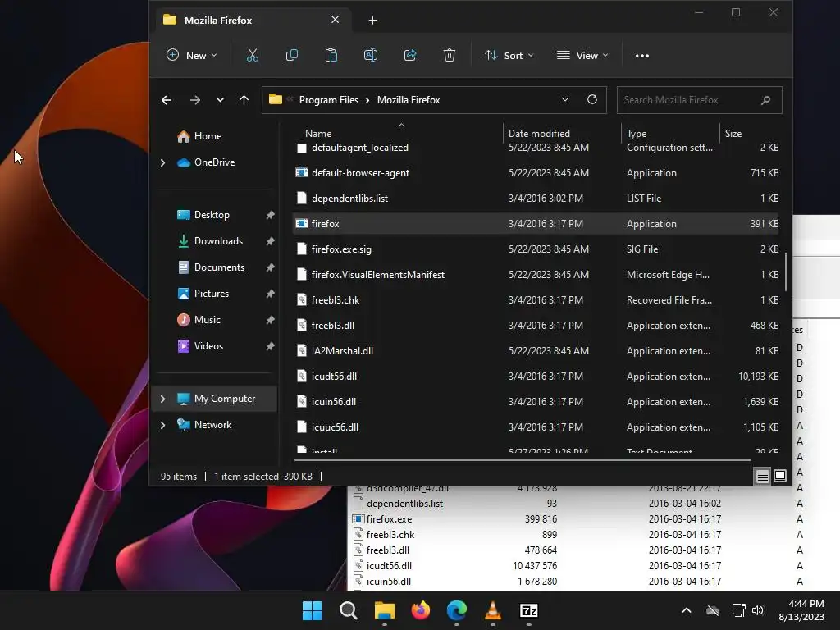Sort by Name column header
Viewport: 840px width, 630px height.
[318, 134]
